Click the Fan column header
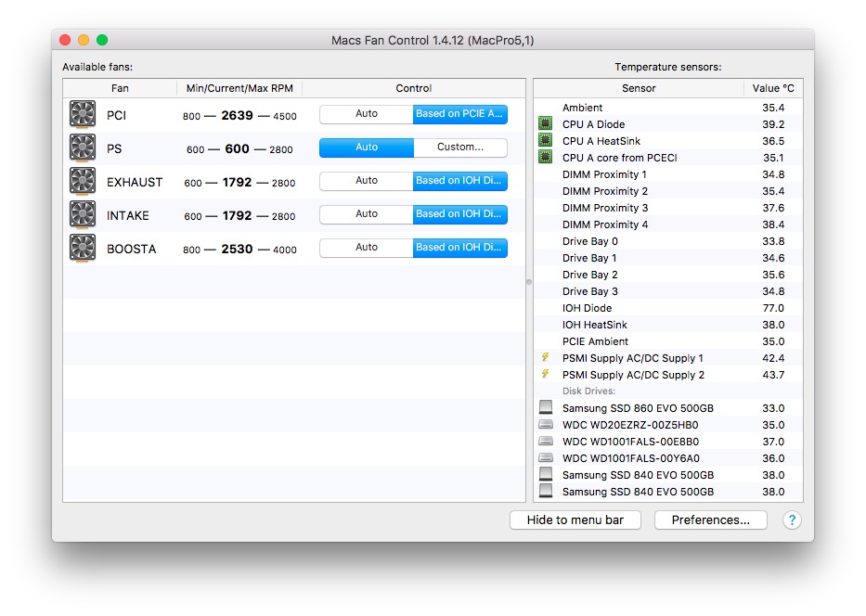Viewport: 866px width, 616px height. tap(120, 88)
